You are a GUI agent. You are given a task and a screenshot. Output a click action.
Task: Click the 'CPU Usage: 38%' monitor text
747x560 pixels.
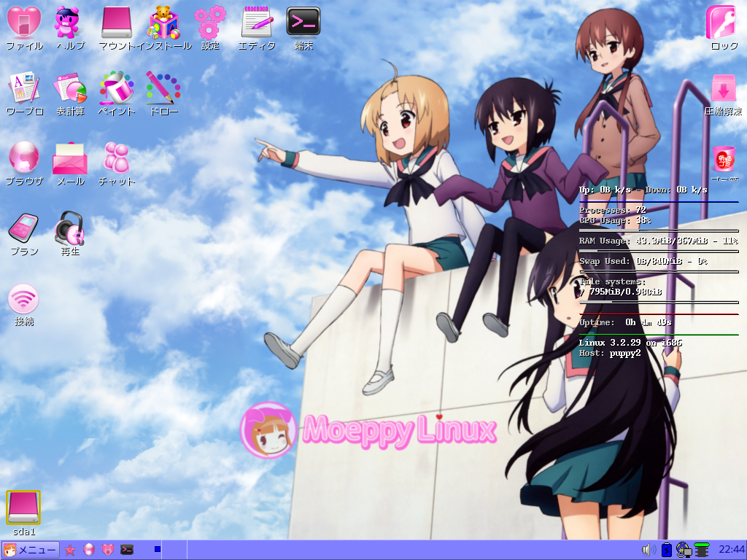(615, 220)
